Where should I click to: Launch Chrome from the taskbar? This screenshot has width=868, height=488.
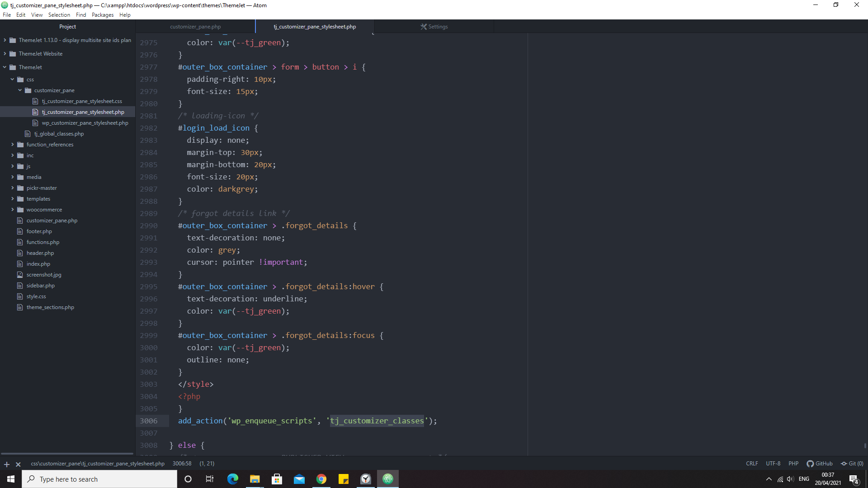click(321, 479)
